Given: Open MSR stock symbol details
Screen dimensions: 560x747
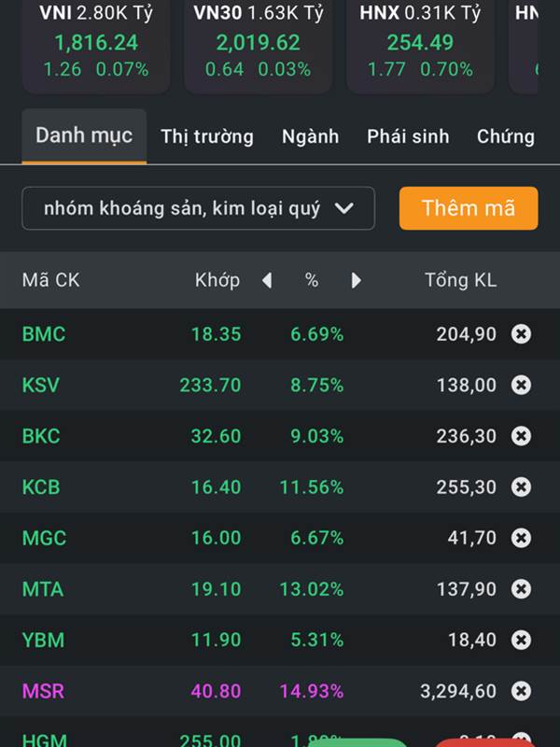Looking at the screenshot, I should pos(43,692).
